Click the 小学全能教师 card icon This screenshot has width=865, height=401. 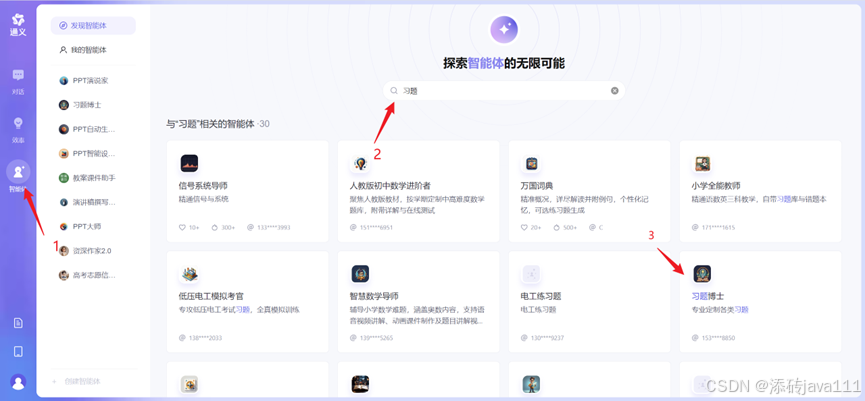(x=702, y=163)
